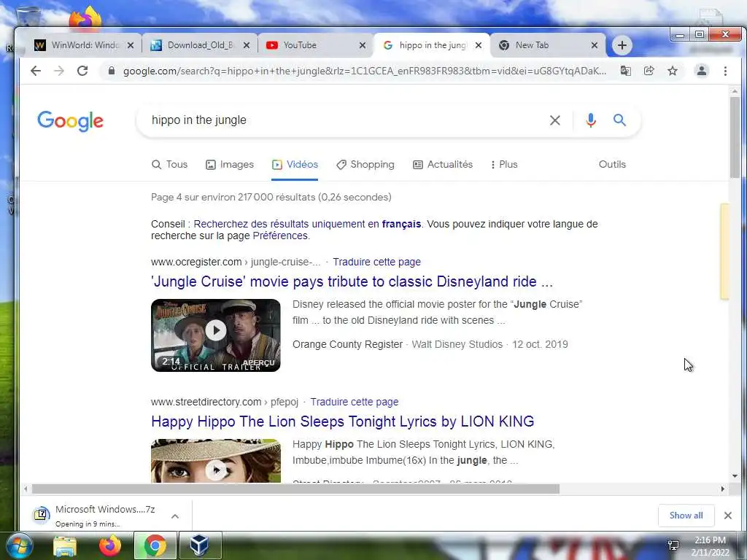
Task: Open a new tab with plus button
Action: tap(622, 45)
